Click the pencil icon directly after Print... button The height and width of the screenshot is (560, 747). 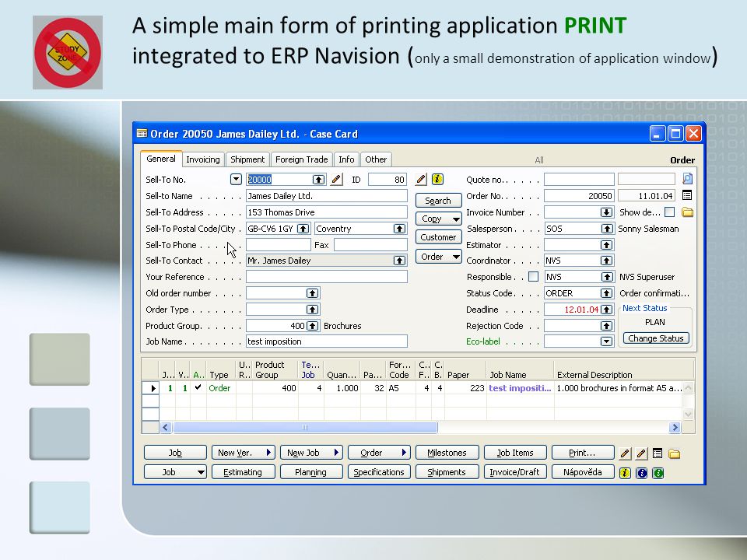point(625,453)
